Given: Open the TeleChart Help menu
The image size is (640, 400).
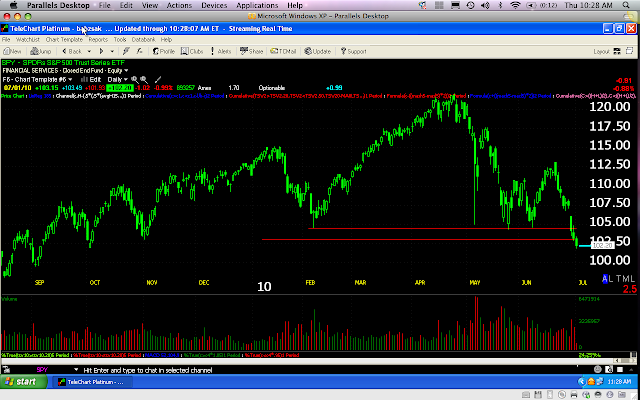Looking at the screenshot, I should 166,40.
